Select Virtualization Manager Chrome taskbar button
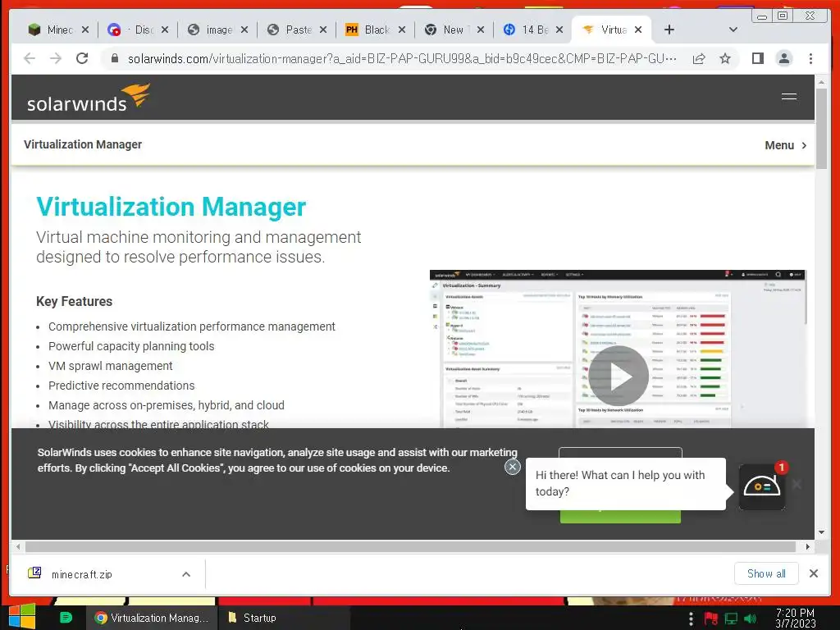 click(152, 618)
